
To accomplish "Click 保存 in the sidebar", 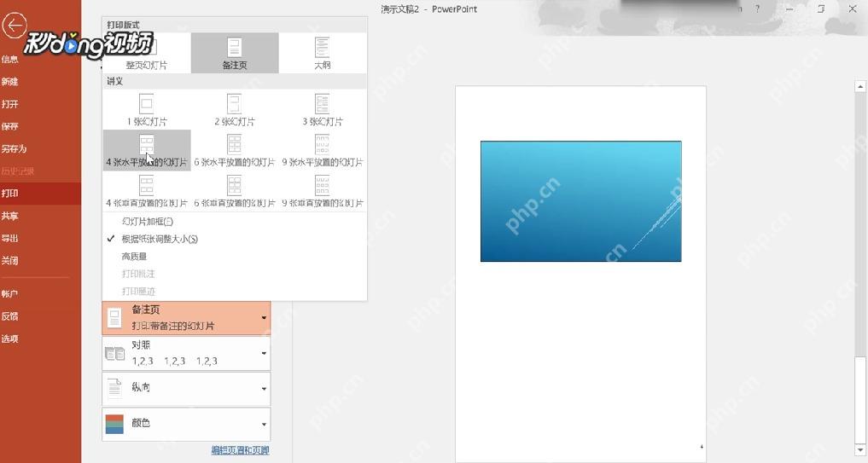I will [40, 126].
